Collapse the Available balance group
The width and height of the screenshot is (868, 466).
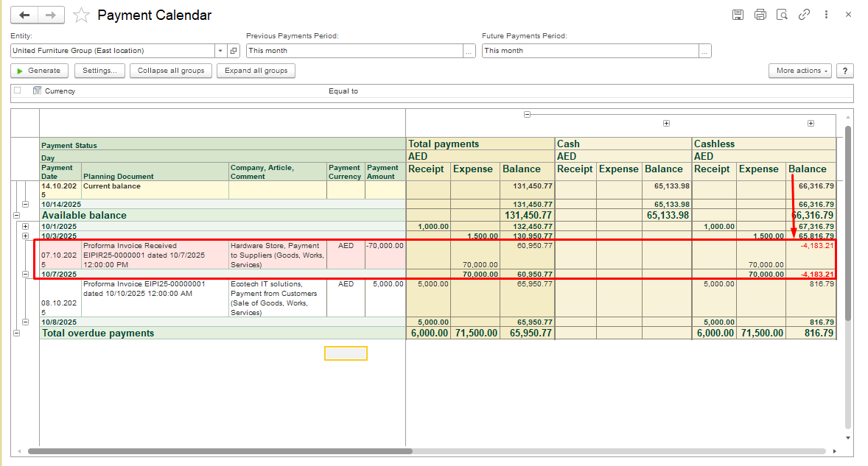[16, 216]
